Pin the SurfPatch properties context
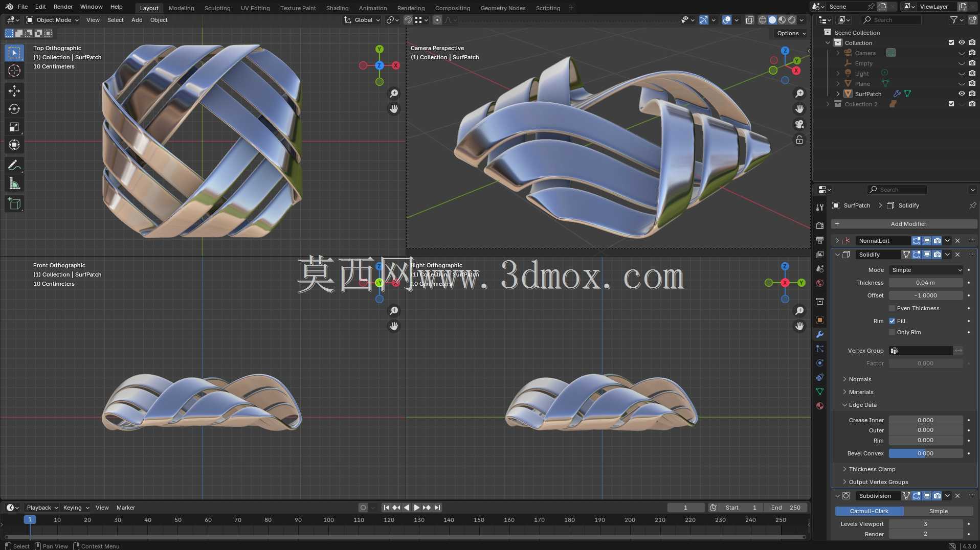This screenshot has width=980, height=550. [x=972, y=205]
